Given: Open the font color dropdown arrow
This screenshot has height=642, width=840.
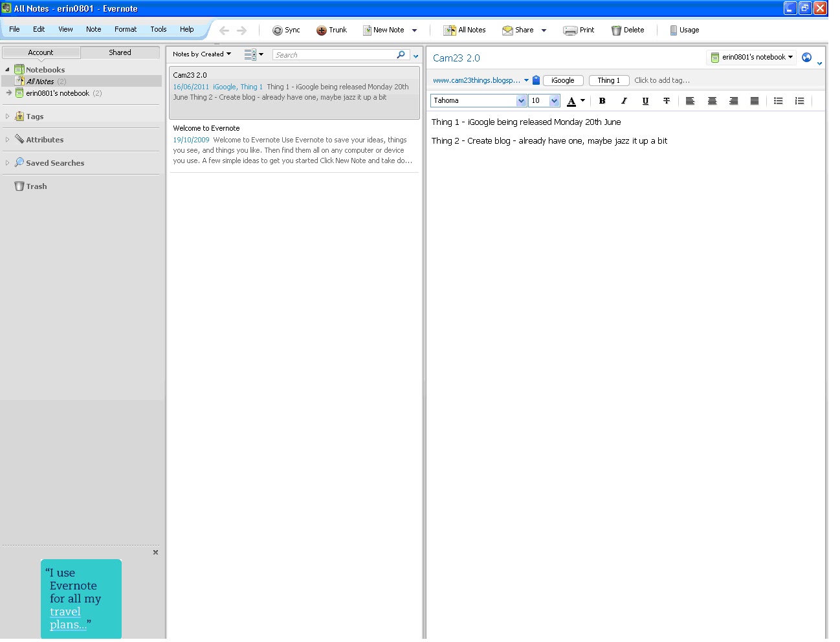Looking at the screenshot, I should coord(582,101).
